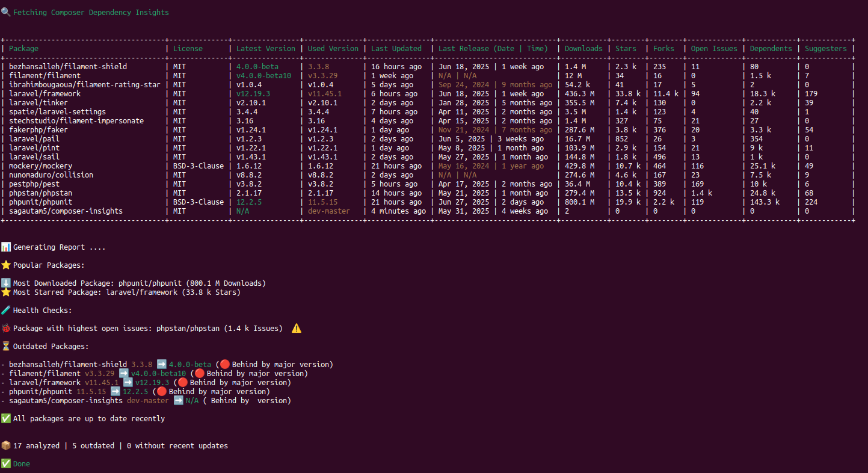The height and width of the screenshot is (473, 868).
Task: Click the magnifying glass icon beside Fetching Composer
Action: pyautogui.click(x=5, y=12)
